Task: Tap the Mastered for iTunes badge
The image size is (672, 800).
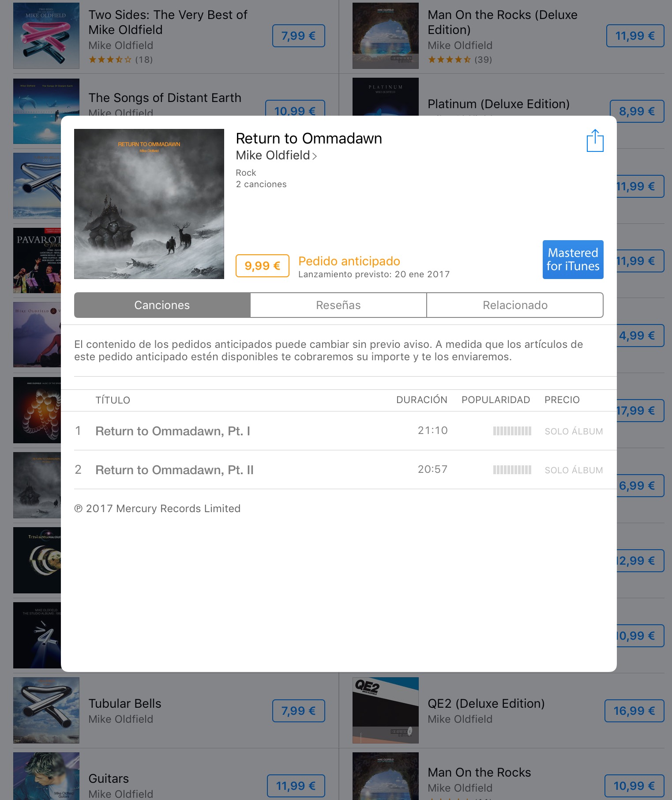Action: pyautogui.click(x=573, y=260)
